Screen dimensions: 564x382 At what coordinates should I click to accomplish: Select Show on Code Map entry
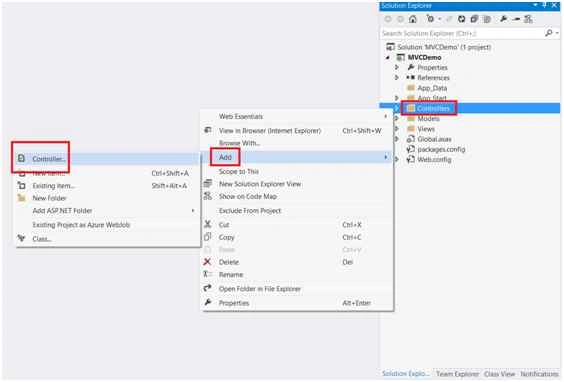coord(248,196)
